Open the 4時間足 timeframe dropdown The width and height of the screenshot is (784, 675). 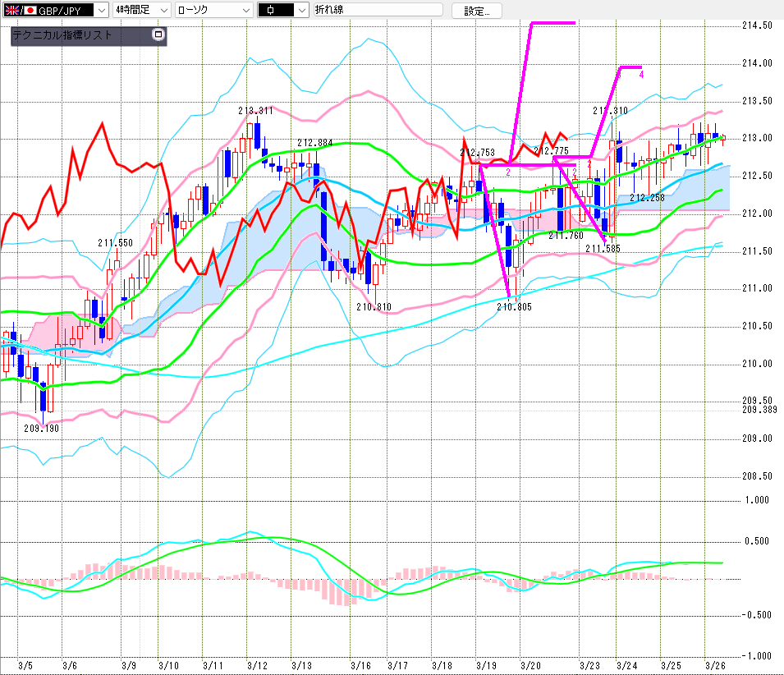coord(163,10)
